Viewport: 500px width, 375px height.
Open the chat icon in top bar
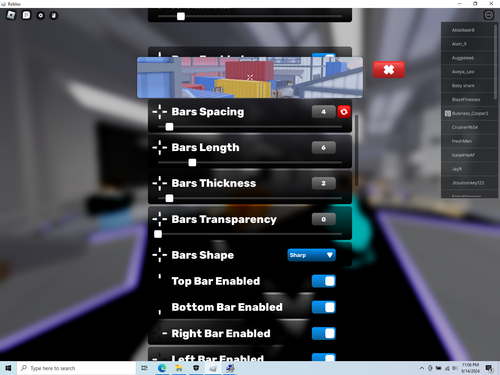click(x=26, y=15)
